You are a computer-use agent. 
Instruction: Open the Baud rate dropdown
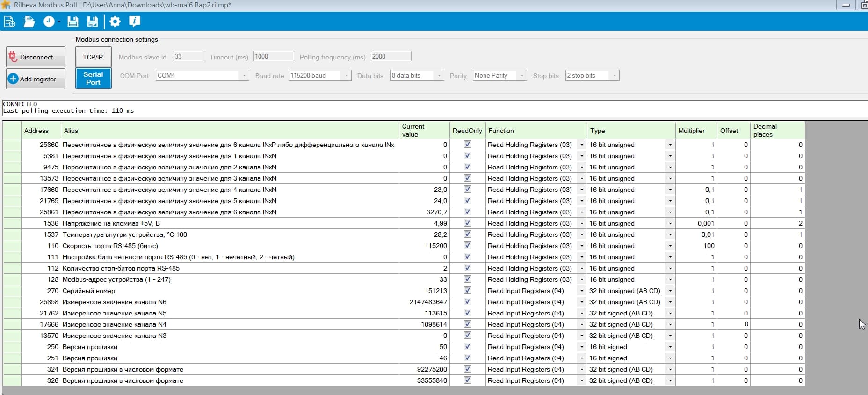[x=320, y=75]
